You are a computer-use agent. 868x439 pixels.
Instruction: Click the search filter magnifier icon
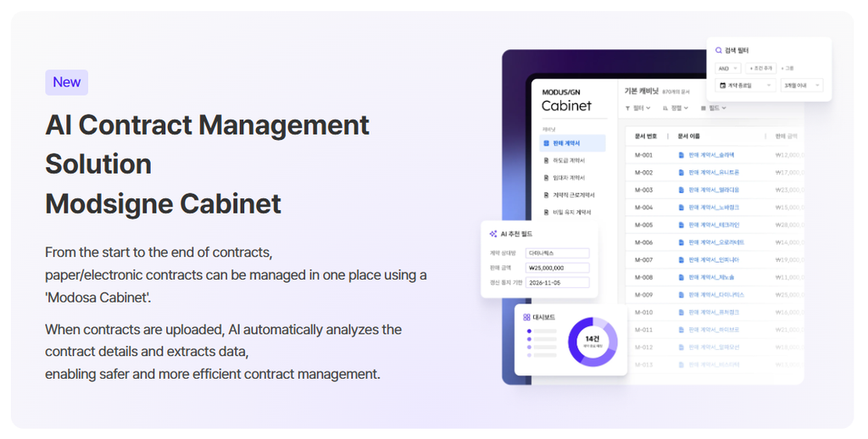[719, 50]
